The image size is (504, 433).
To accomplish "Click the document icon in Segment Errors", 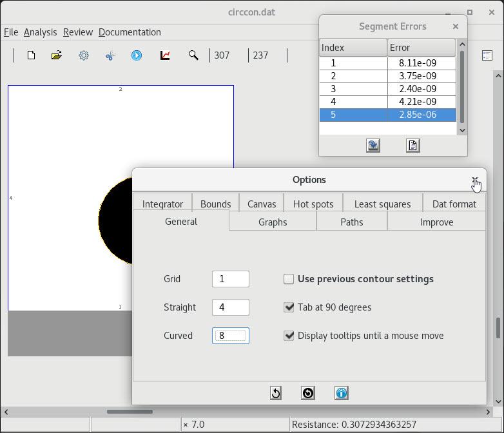I will (x=412, y=146).
